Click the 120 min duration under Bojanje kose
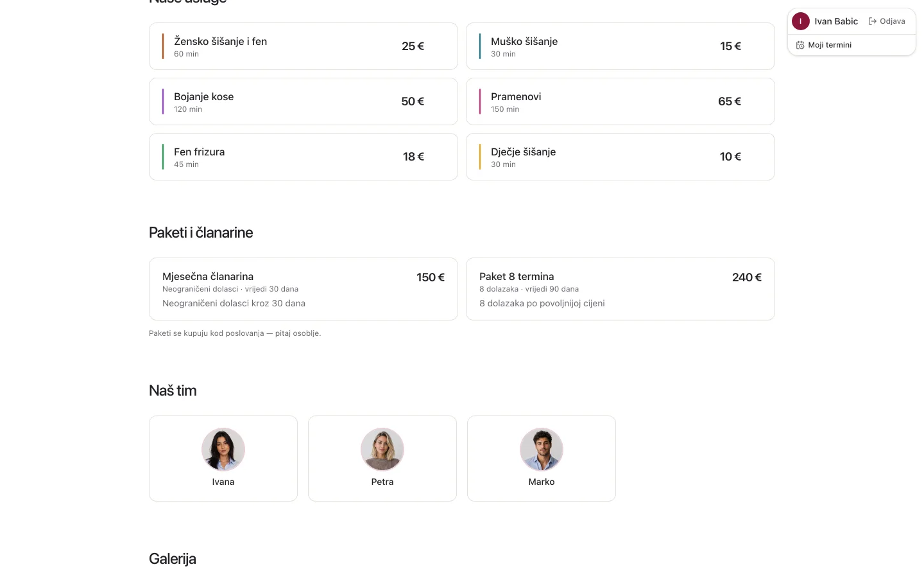 (x=188, y=109)
